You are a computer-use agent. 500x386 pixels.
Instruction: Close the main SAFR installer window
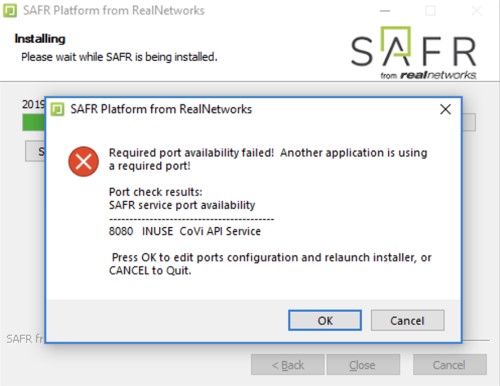(477, 11)
